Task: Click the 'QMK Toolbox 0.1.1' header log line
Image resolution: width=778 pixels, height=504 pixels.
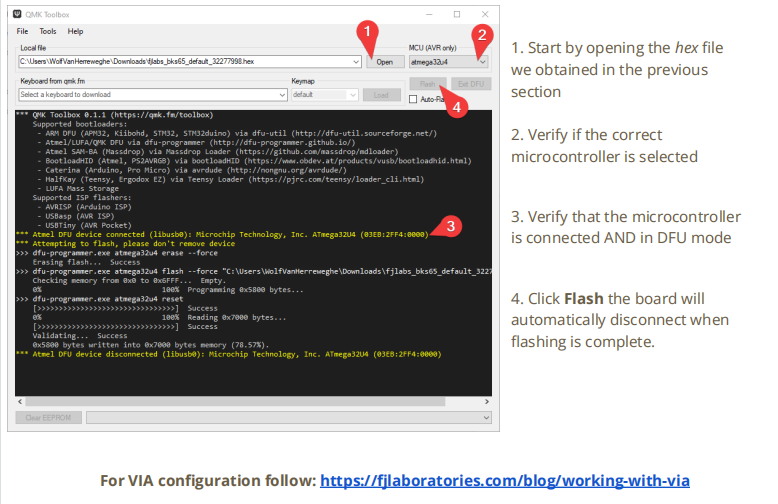Action: [x=115, y=115]
